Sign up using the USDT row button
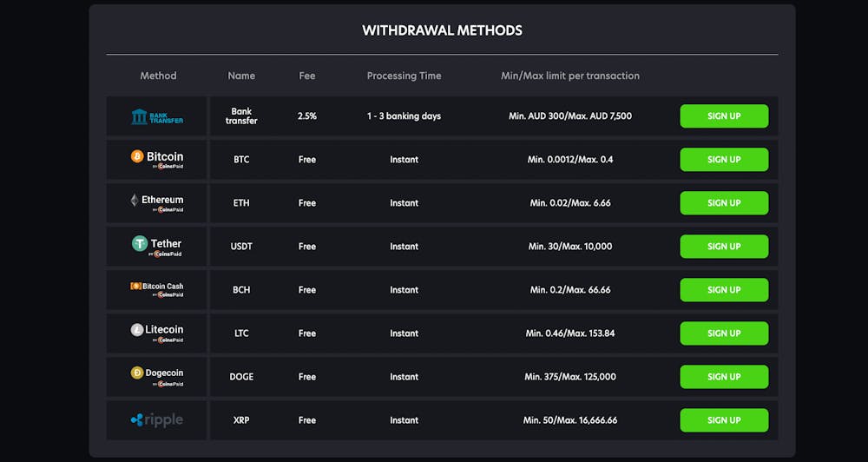868x462 pixels. pos(724,247)
